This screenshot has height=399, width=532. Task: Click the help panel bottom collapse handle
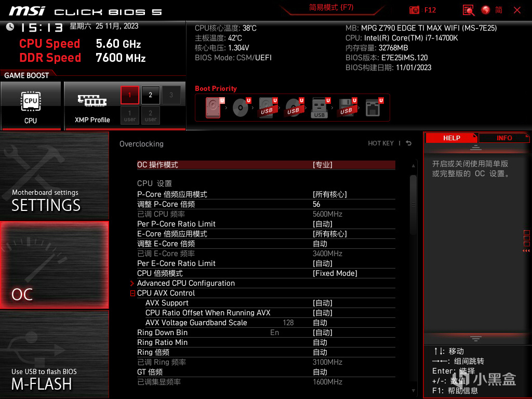(x=476, y=339)
